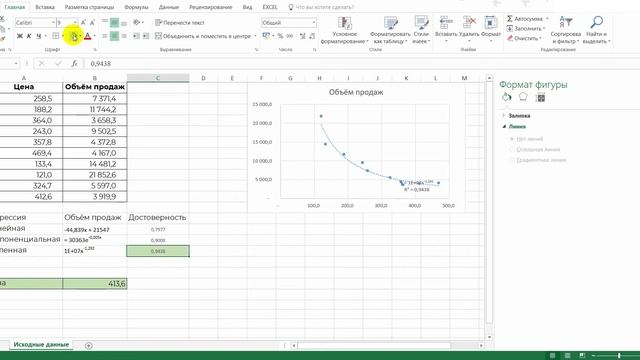Open the 'Данные' ribbon tab
The image size is (640, 360).
tap(169, 7)
